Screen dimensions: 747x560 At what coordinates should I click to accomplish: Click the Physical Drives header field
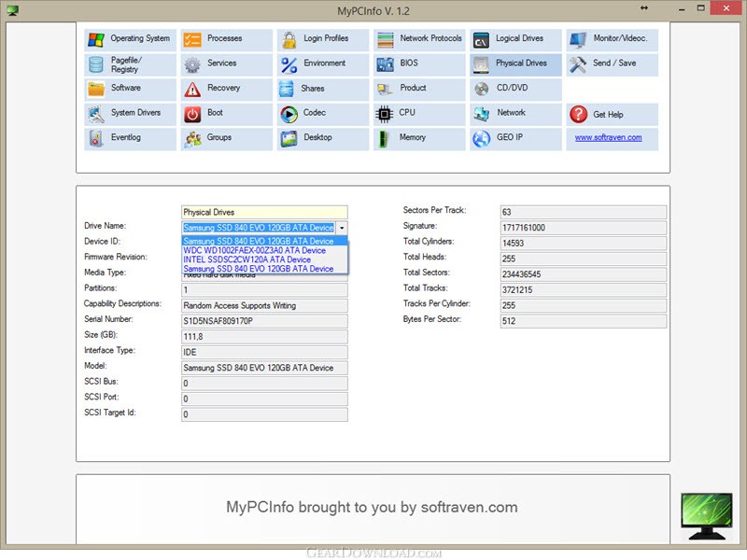(264, 213)
